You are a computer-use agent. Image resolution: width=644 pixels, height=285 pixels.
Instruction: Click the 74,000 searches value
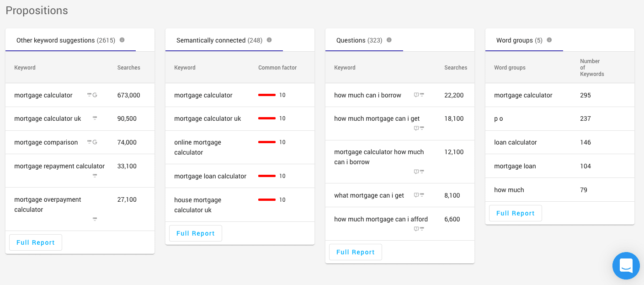tap(127, 142)
